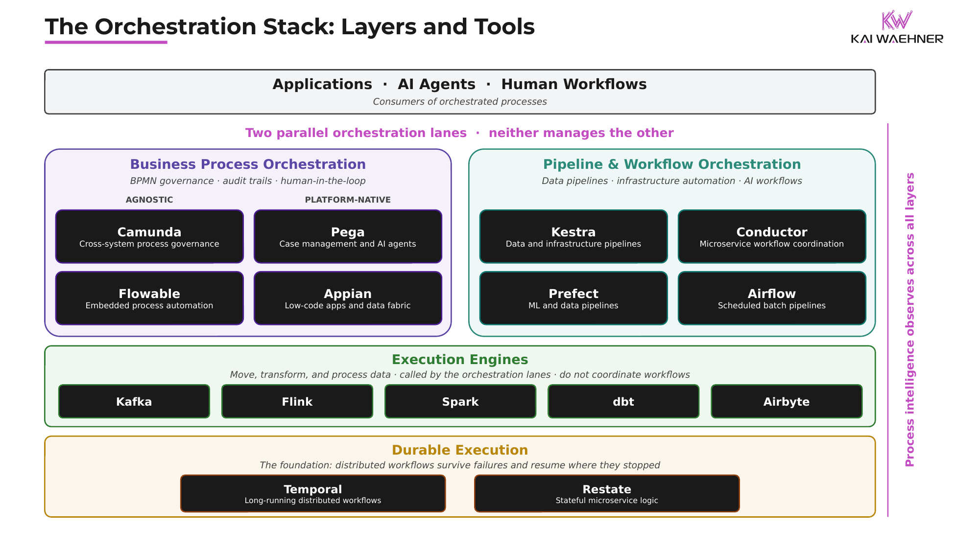The height and width of the screenshot is (551, 980).
Task: Click 'Consumers of orchestrated processes' subtitle
Action: click(x=459, y=102)
